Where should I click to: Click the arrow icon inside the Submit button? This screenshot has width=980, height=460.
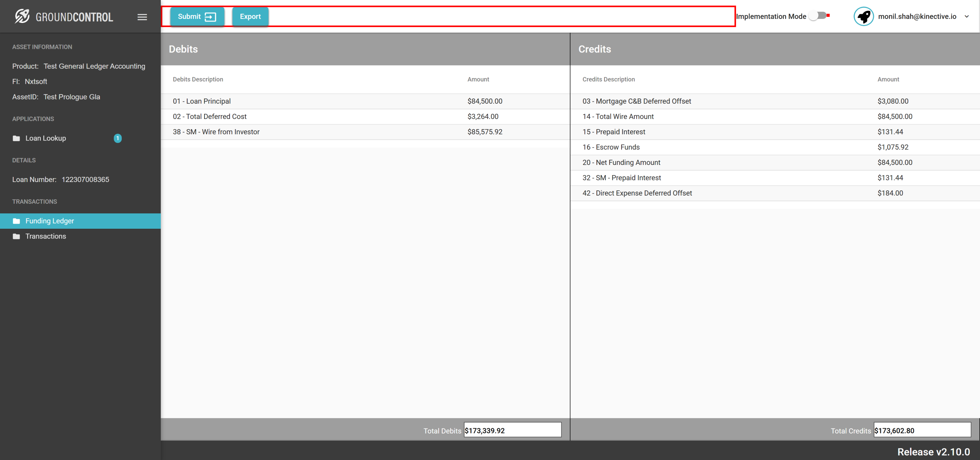[x=210, y=17]
